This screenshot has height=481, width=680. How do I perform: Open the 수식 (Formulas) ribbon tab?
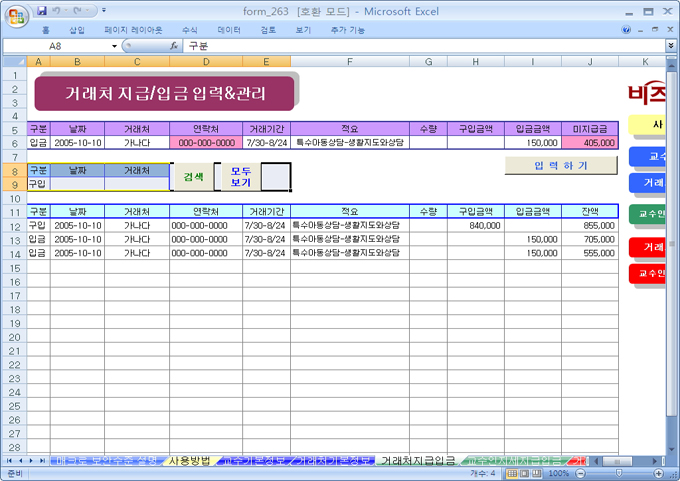(190, 30)
